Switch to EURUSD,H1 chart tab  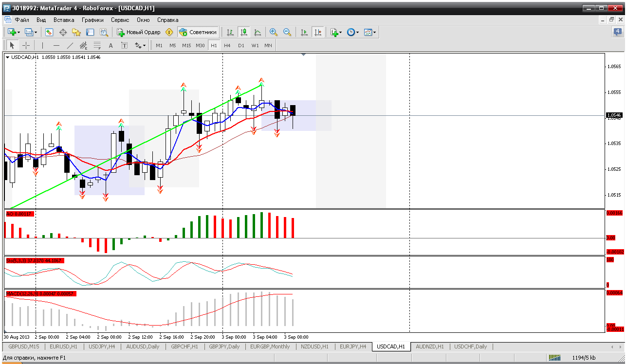(64, 346)
